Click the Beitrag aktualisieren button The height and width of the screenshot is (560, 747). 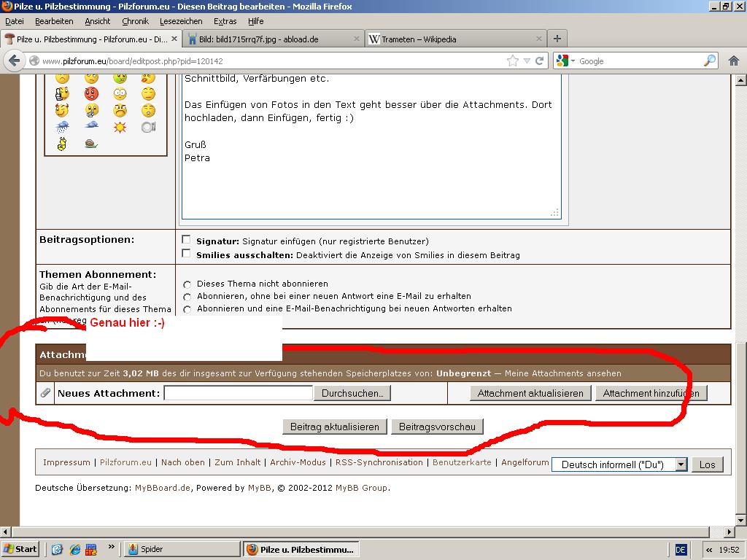334,427
